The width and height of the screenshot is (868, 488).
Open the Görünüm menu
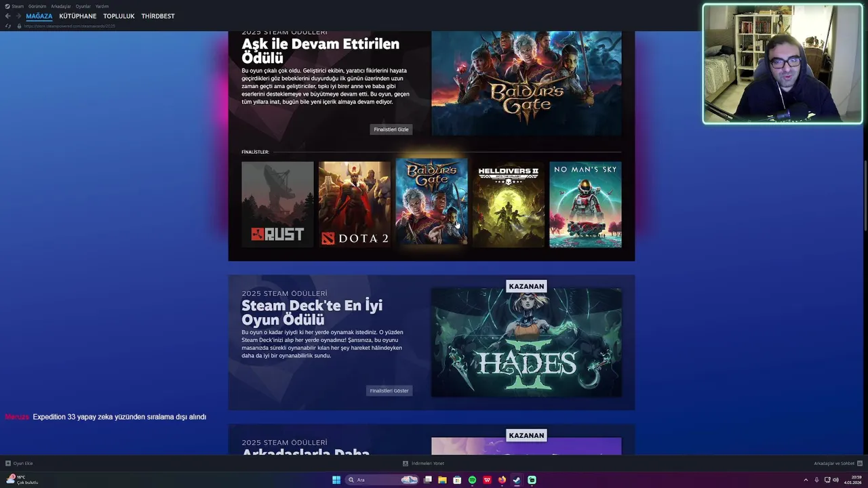pyautogui.click(x=37, y=6)
